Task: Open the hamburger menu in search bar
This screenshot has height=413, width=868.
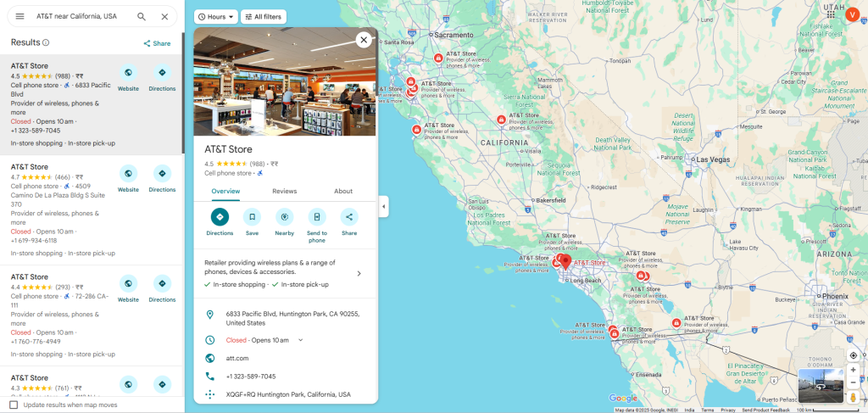Action: (20, 17)
